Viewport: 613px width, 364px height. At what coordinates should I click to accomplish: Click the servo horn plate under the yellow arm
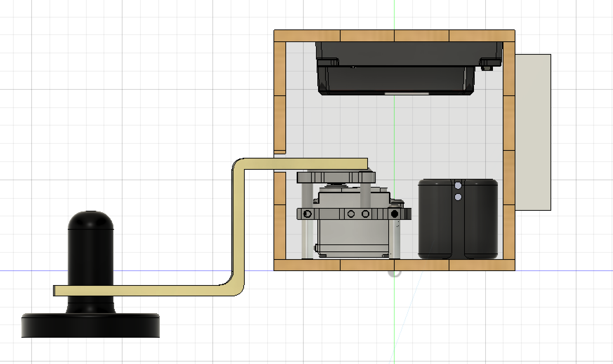click(336, 177)
